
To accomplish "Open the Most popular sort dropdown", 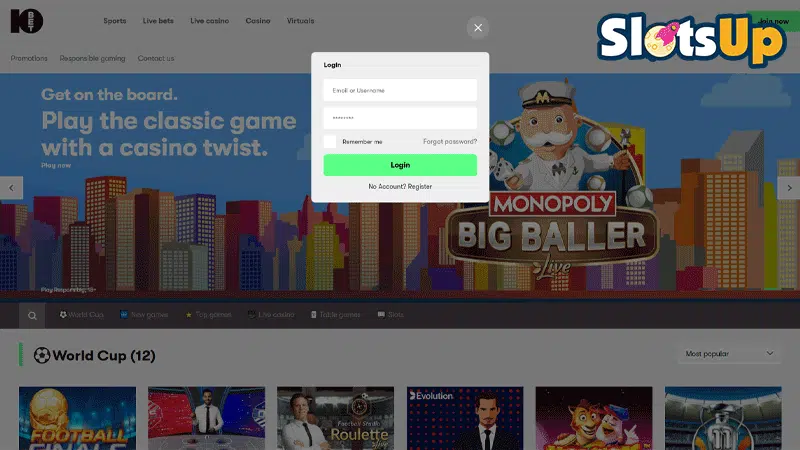I will pyautogui.click(x=729, y=354).
